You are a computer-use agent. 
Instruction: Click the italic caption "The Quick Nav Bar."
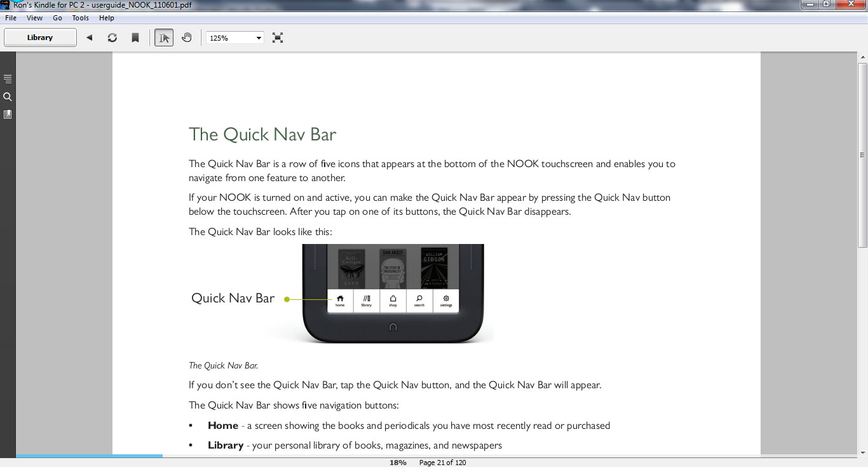[223, 365]
